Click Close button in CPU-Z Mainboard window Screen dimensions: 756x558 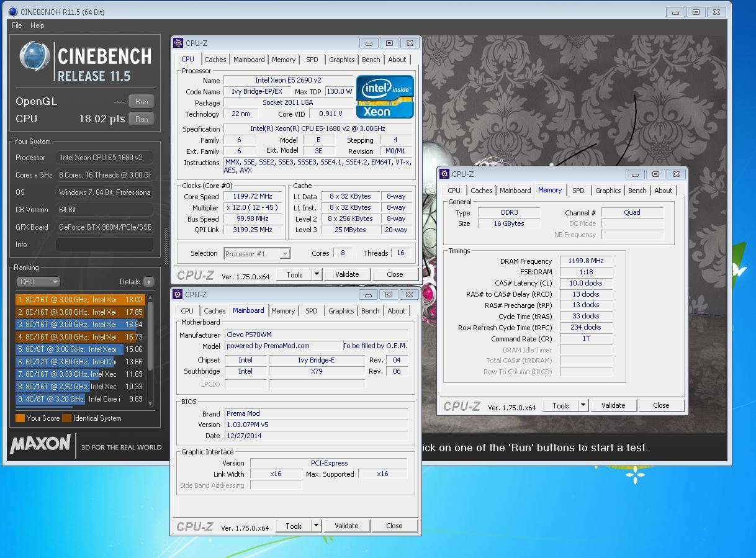tap(394, 526)
